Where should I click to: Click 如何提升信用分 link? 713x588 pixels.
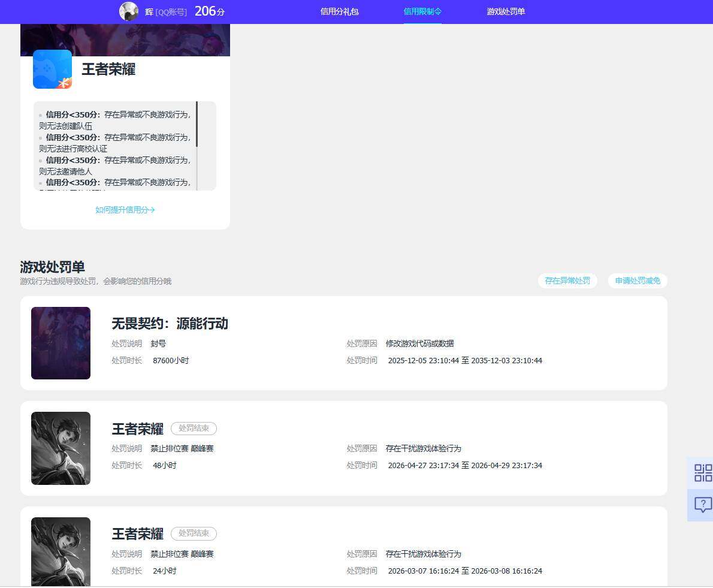pos(125,210)
